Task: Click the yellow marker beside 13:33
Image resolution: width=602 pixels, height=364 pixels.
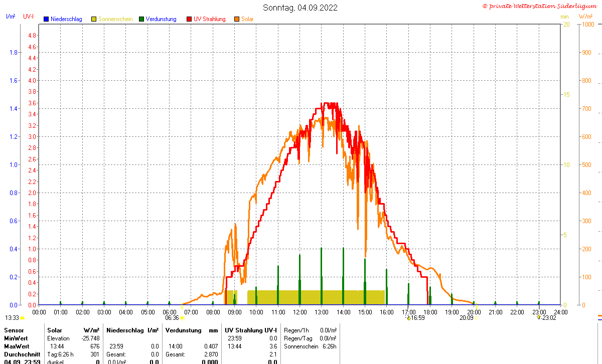Action: (22, 318)
